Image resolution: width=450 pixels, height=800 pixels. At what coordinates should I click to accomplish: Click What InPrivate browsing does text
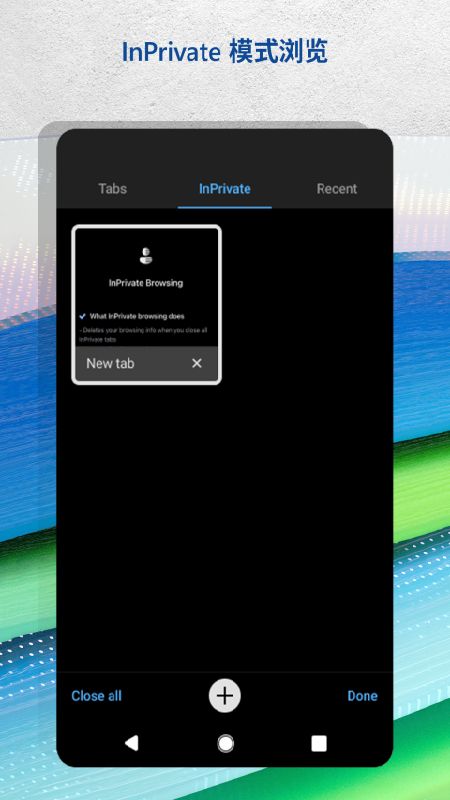(137, 316)
